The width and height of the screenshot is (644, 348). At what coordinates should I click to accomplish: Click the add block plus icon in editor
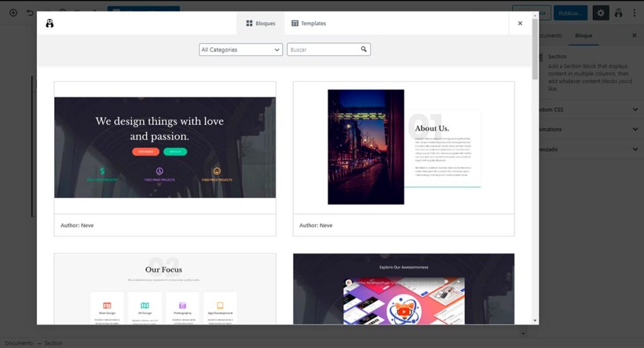point(13,13)
